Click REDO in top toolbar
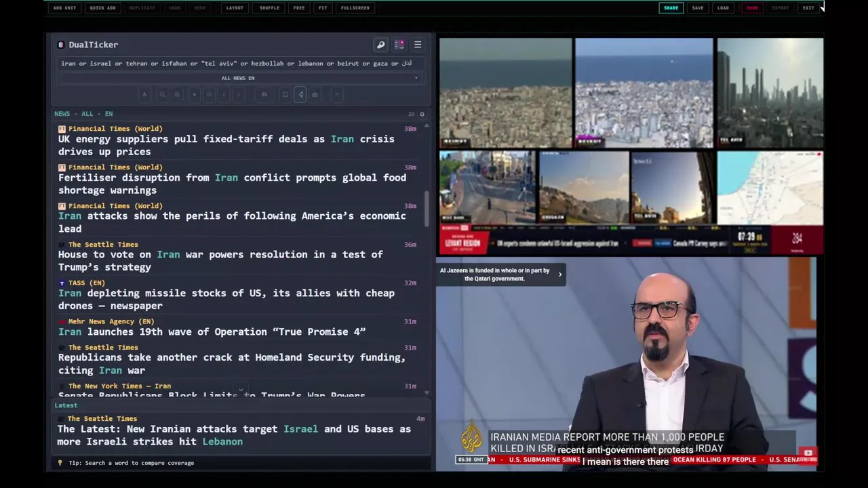The width and height of the screenshot is (868, 488). (x=200, y=8)
